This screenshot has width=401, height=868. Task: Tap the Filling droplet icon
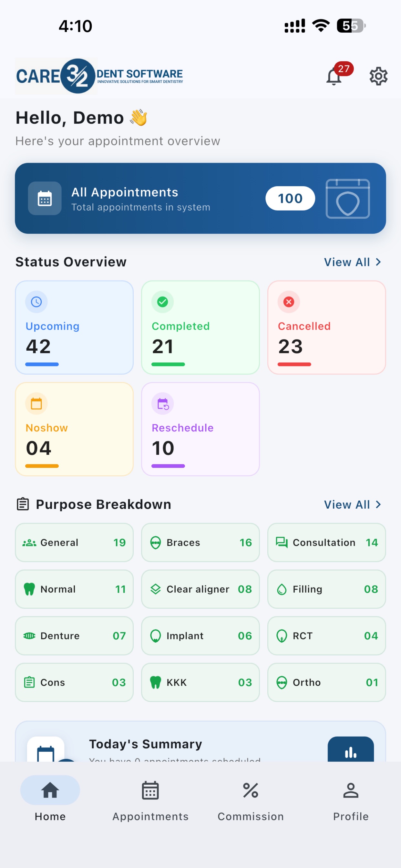[282, 589]
